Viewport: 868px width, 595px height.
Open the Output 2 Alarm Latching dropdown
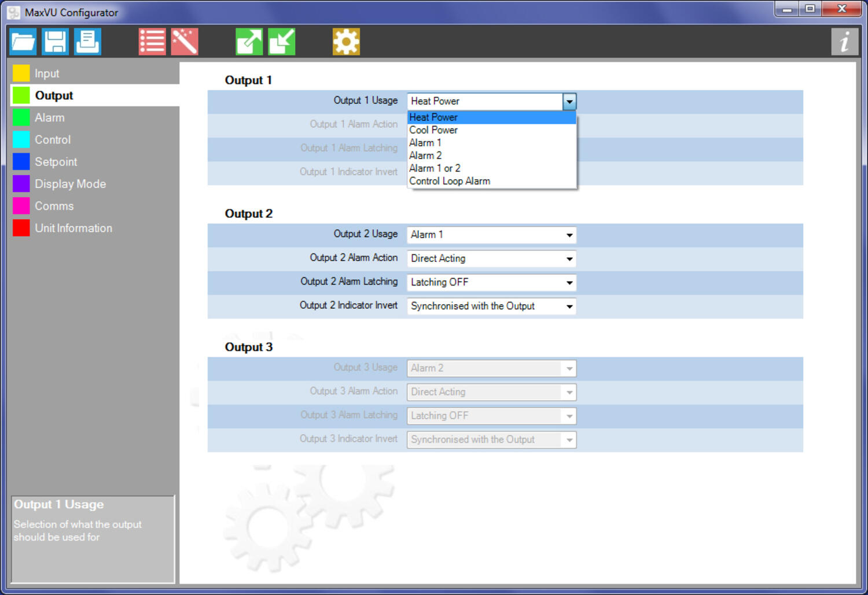(x=569, y=282)
